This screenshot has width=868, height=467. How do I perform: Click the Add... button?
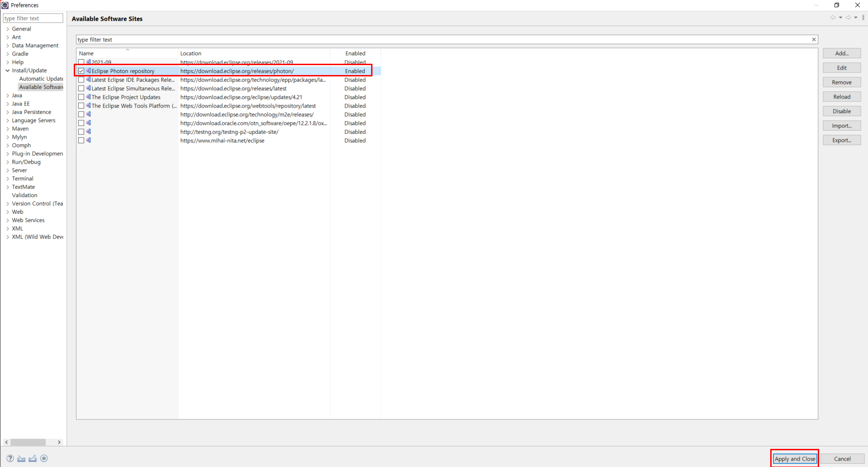842,53
